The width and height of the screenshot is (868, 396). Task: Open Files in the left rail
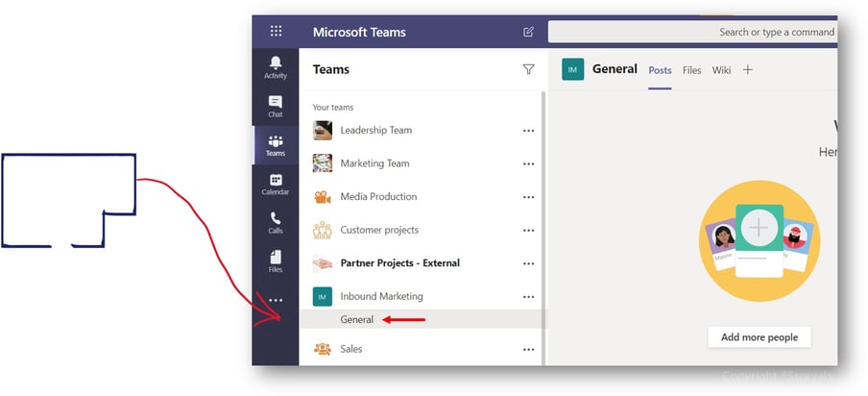(x=276, y=261)
